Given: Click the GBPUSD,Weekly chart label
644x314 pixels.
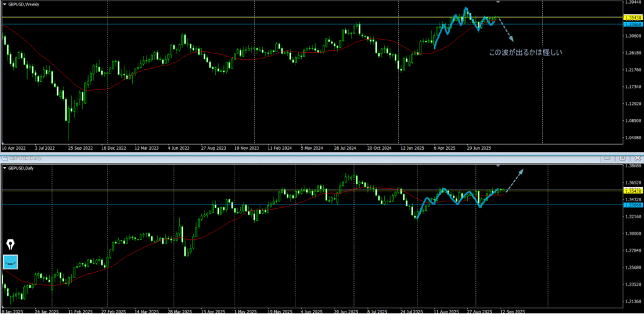Looking at the screenshot, I should (x=26, y=4).
